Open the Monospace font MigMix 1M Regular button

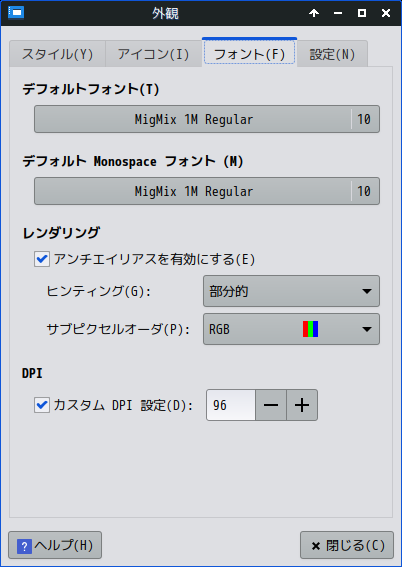click(207, 191)
